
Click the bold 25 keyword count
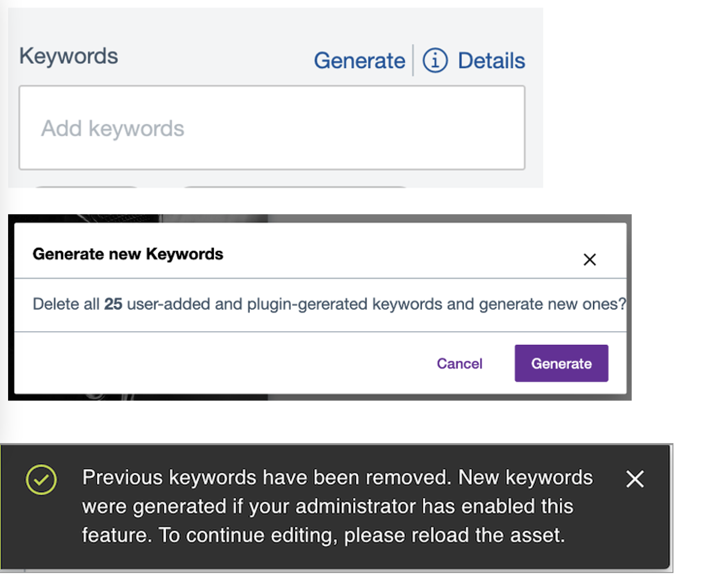114,304
